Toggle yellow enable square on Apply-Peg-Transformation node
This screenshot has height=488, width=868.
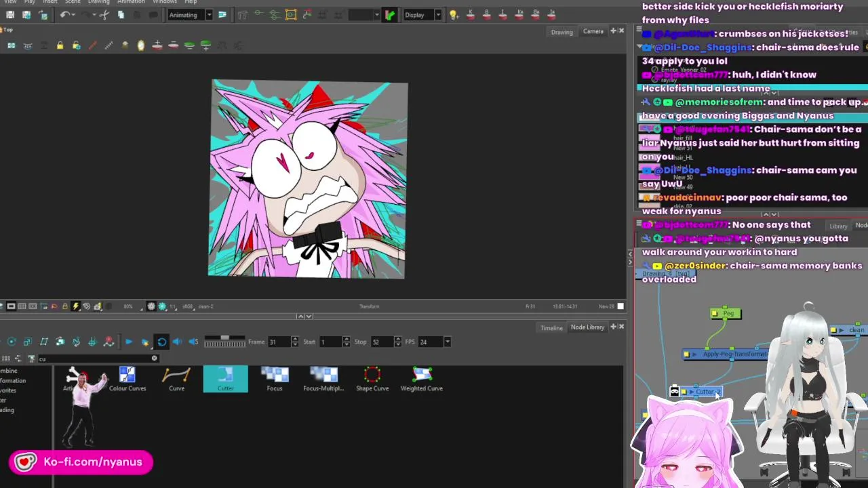click(x=686, y=354)
